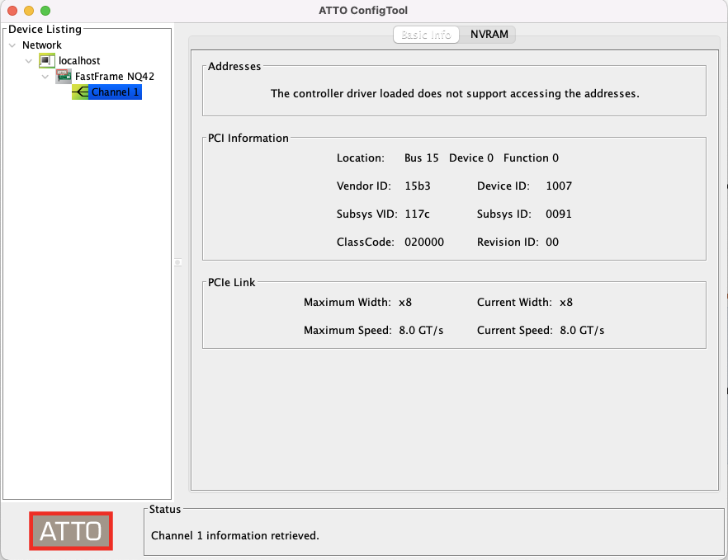Collapse the FastFrame NQ42 node

pos(45,77)
